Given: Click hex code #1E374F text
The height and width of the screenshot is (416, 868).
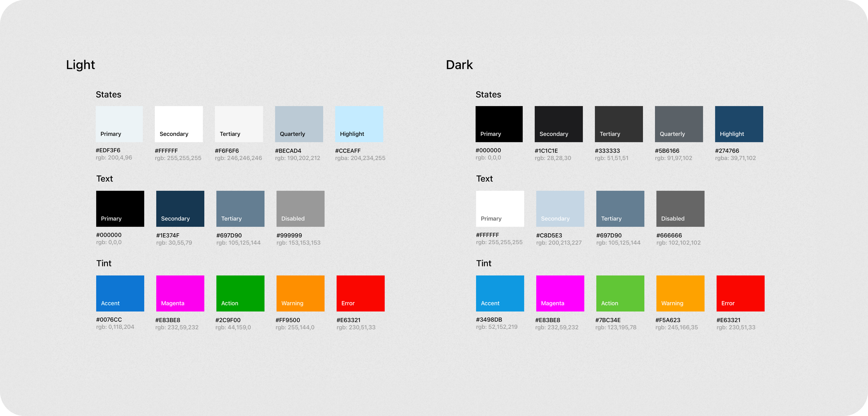Looking at the screenshot, I should click(x=168, y=235).
